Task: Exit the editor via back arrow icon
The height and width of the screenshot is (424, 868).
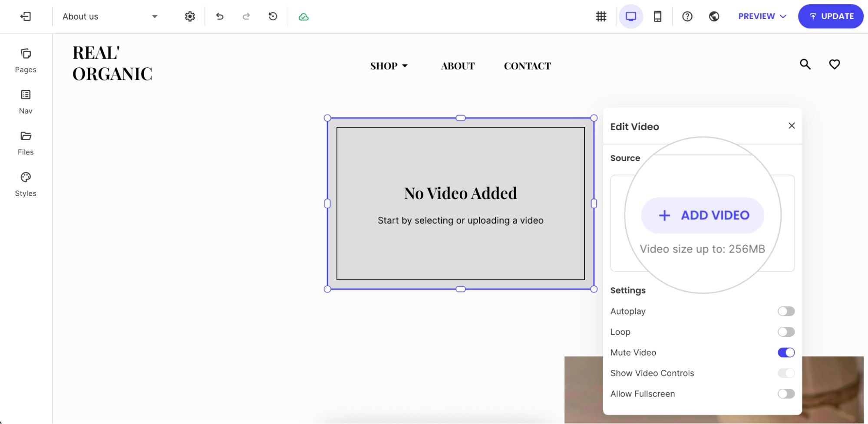Action: (x=26, y=16)
